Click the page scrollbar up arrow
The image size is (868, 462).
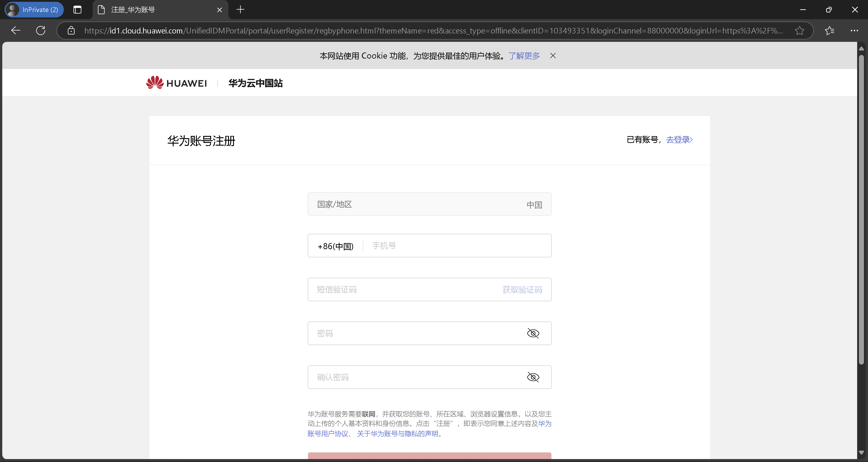point(861,49)
